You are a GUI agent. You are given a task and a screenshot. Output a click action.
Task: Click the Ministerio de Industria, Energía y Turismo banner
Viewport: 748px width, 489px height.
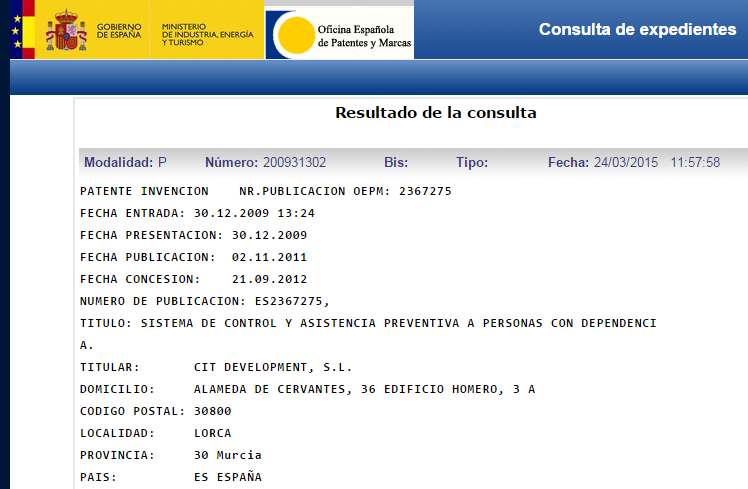(208, 34)
